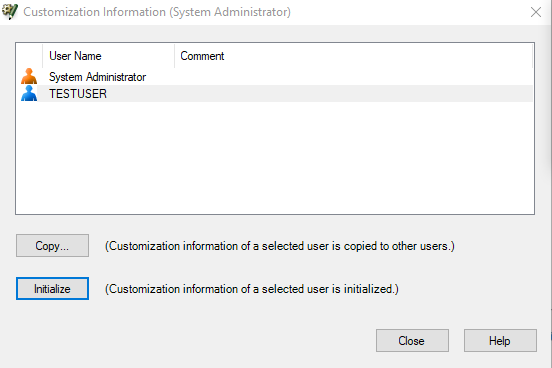Viewport: 552px width, 368px height.
Task: Choose System Administrator in the user list
Action: [97, 77]
